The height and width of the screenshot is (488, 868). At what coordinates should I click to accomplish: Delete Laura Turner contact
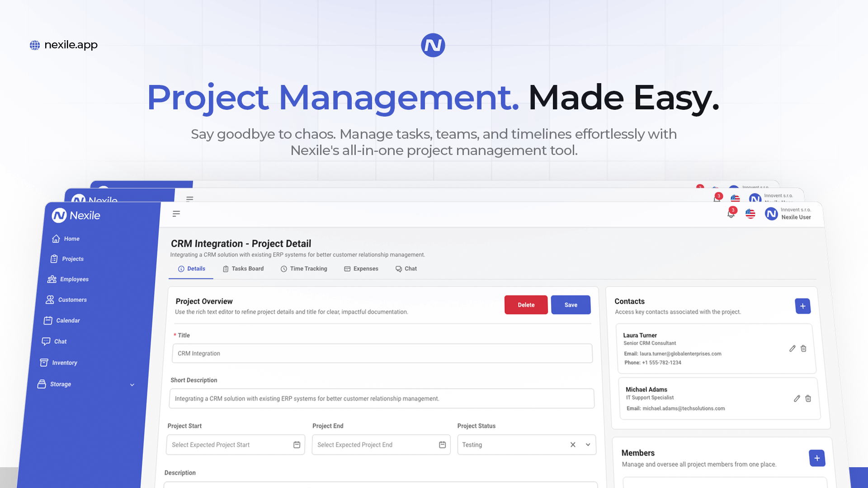tap(803, 348)
